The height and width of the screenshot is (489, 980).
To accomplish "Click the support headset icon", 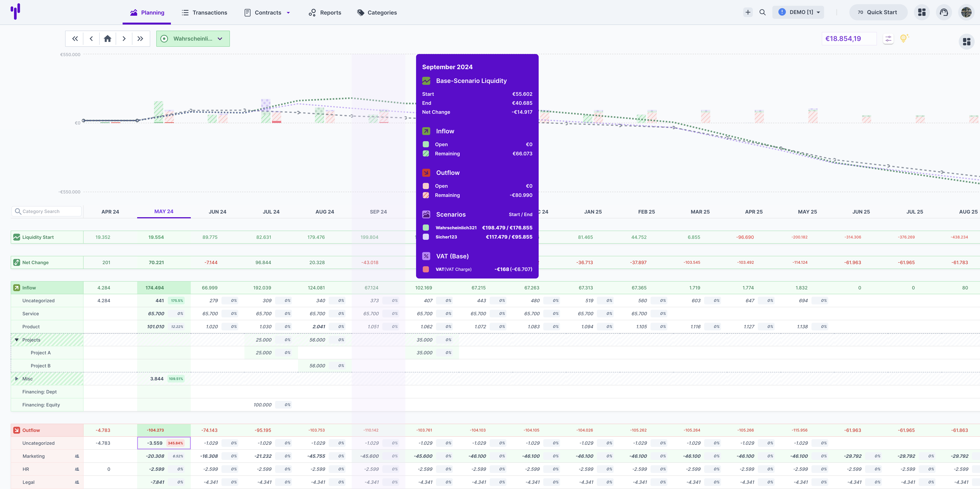I will (943, 12).
